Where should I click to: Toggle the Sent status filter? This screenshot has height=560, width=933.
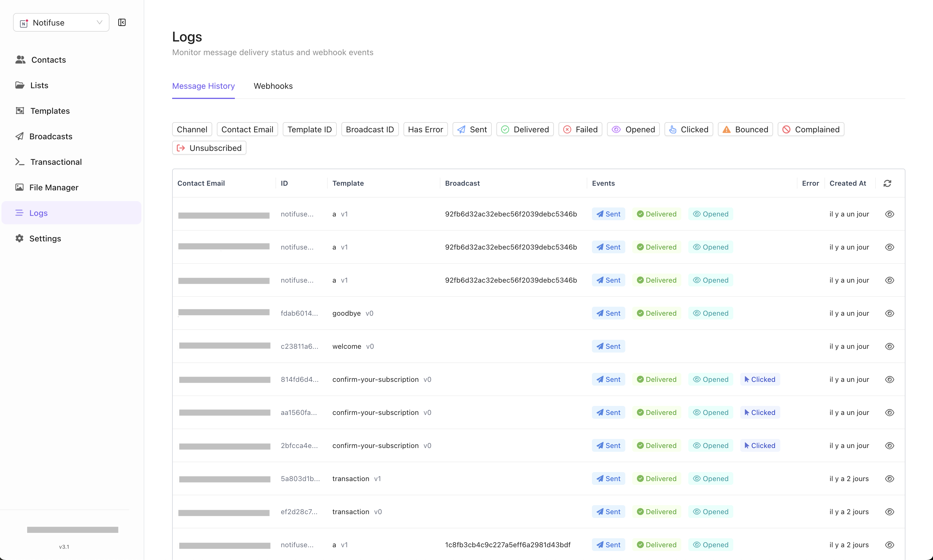[472, 129]
